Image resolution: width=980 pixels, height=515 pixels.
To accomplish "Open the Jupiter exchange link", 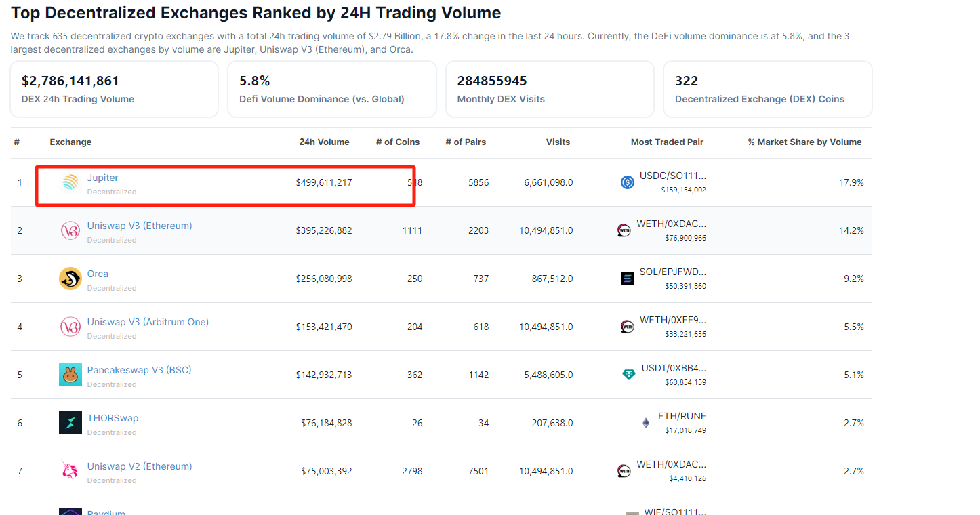I will (x=103, y=178).
